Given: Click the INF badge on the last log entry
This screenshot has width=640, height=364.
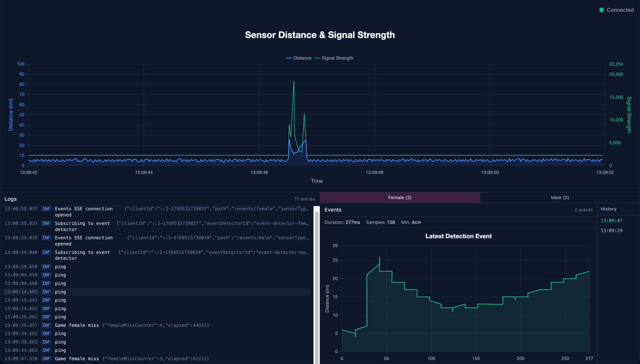Looking at the screenshot, I should pos(46,359).
